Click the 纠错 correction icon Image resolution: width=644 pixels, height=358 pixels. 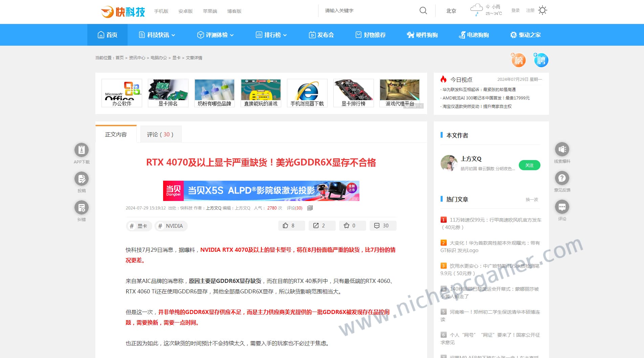point(82,207)
